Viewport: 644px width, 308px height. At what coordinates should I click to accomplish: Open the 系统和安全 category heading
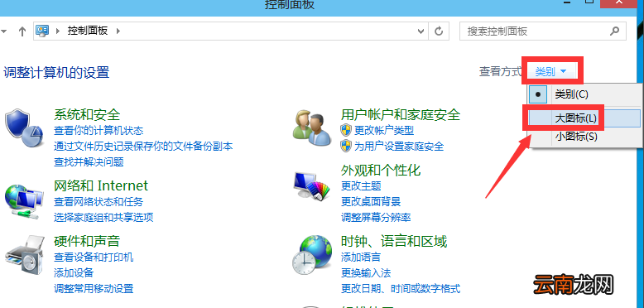[x=87, y=114]
